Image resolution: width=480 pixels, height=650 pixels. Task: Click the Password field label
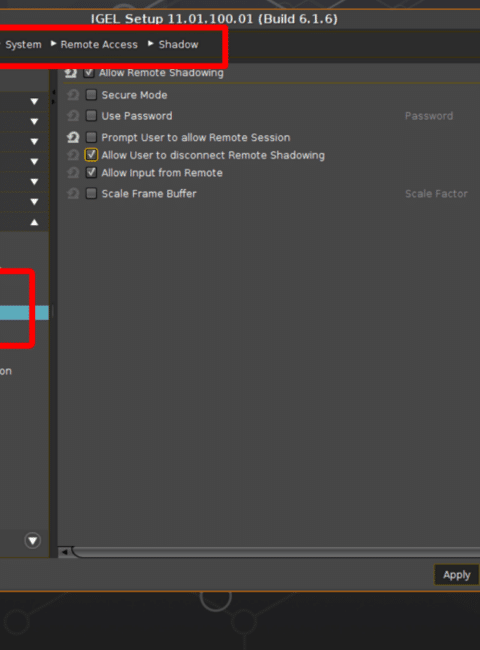[x=429, y=116]
